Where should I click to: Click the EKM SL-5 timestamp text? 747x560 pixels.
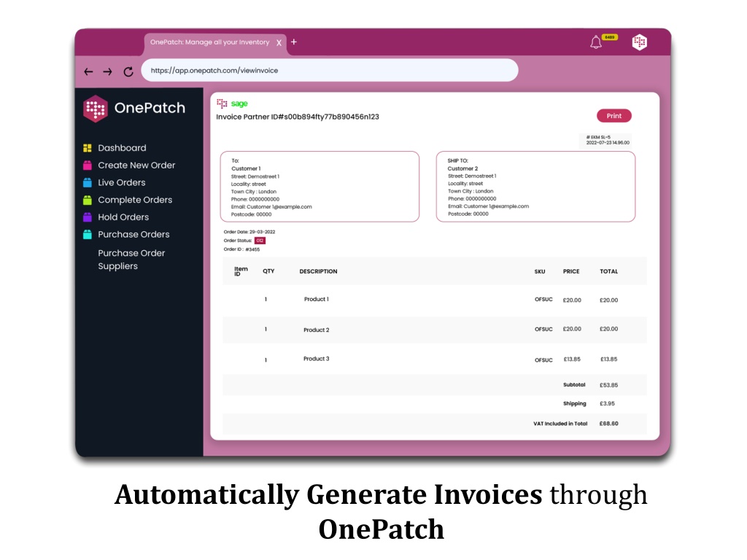608,140
